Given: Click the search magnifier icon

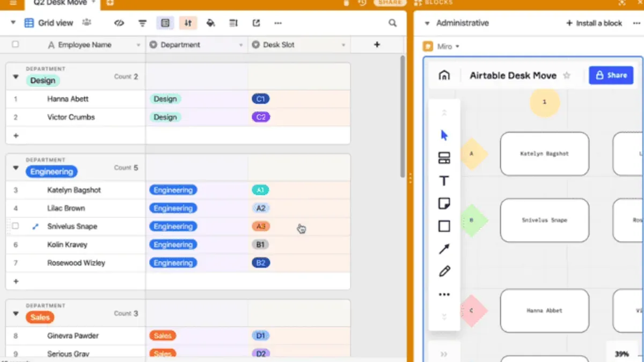Looking at the screenshot, I should coord(393,23).
